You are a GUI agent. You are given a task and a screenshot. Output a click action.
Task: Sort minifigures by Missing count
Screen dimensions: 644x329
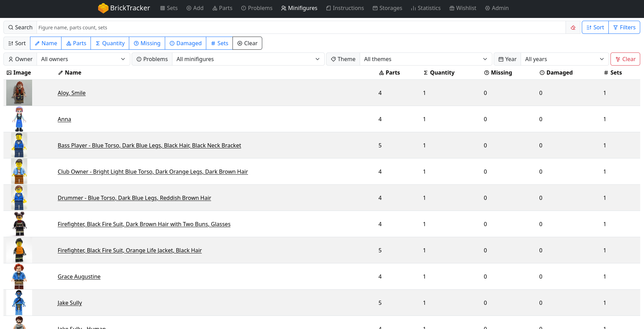[147, 43]
